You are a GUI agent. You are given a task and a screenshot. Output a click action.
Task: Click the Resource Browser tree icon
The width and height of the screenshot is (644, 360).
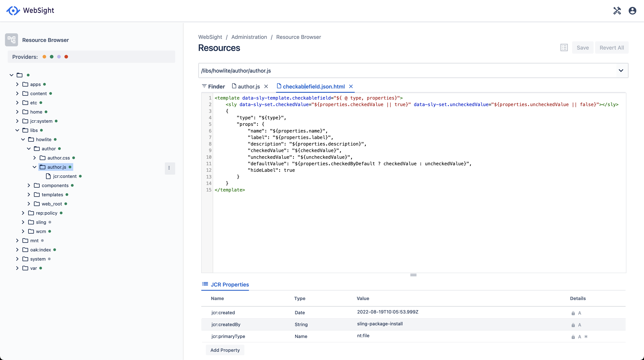(x=11, y=40)
